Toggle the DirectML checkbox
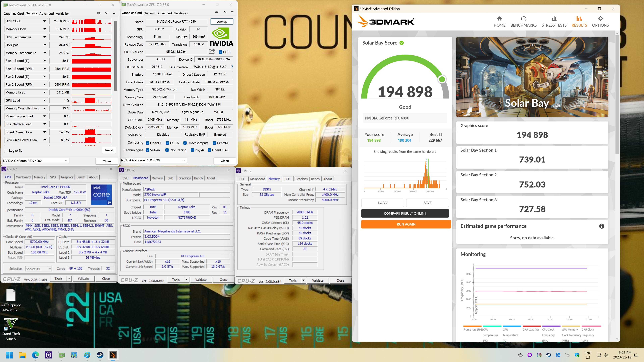 tap(214, 143)
